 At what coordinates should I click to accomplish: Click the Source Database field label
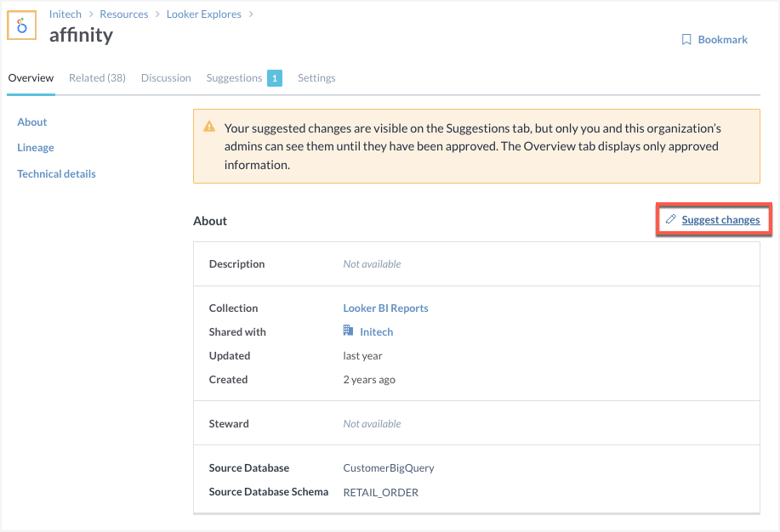[248, 468]
